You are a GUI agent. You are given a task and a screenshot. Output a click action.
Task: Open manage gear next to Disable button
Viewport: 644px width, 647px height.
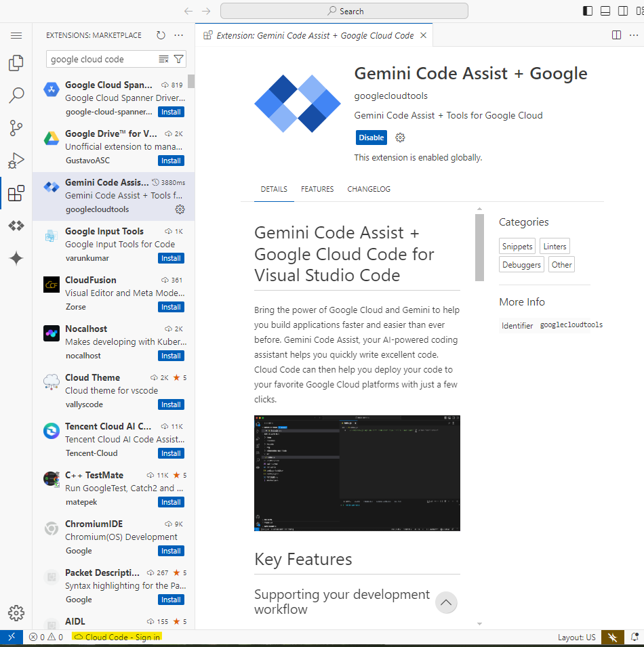click(400, 138)
